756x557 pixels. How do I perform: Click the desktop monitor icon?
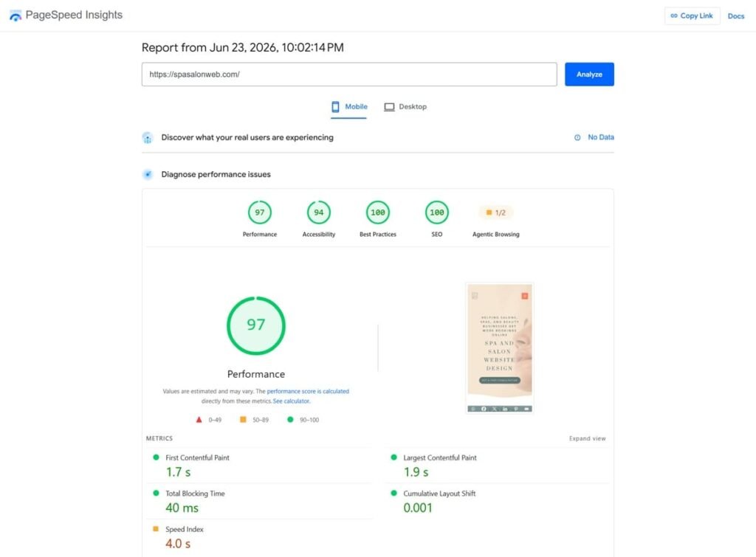389,107
